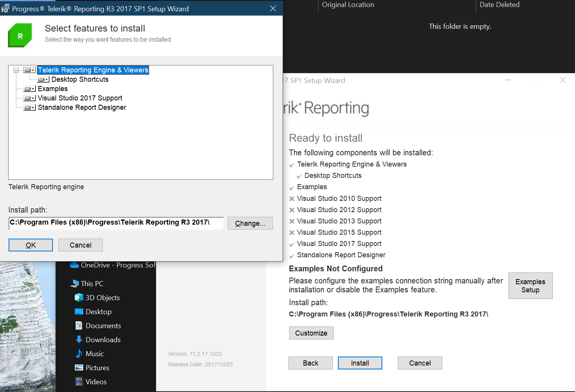Image resolution: width=575 pixels, height=392 pixels.
Task: Click checkmark icon beside Visual Studio 2017 Support
Action: click(292, 244)
